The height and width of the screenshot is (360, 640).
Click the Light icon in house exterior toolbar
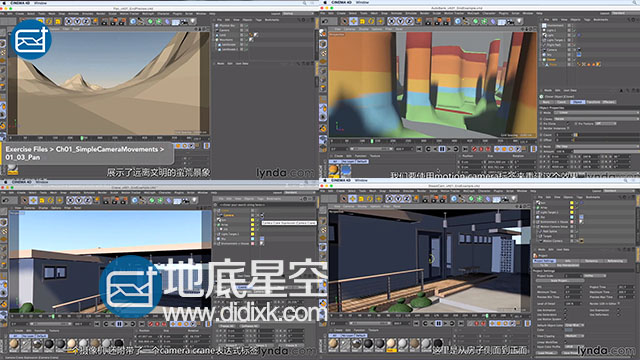coord(194,200)
